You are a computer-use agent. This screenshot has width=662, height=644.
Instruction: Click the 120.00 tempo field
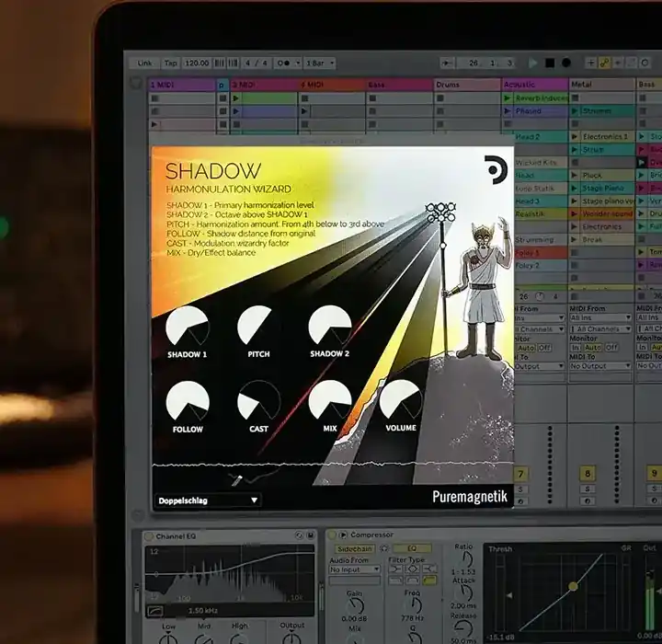click(197, 63)
